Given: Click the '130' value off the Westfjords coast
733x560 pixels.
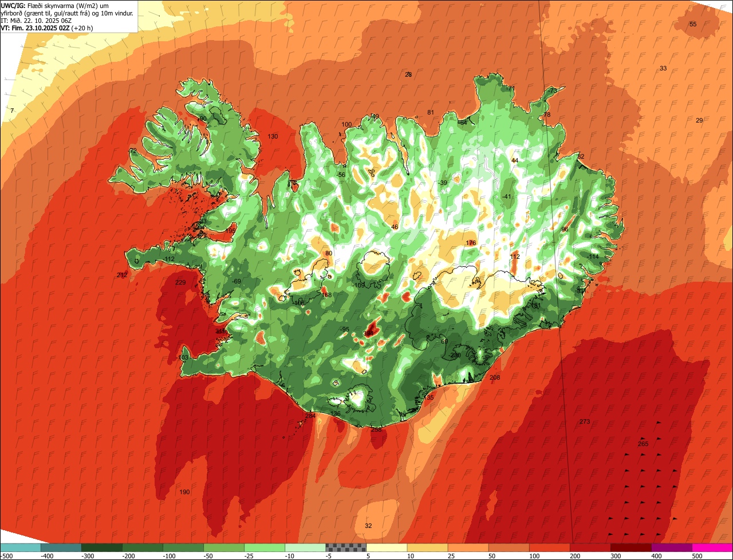Looking at the screenshot, I should click(x=273, y=136).
